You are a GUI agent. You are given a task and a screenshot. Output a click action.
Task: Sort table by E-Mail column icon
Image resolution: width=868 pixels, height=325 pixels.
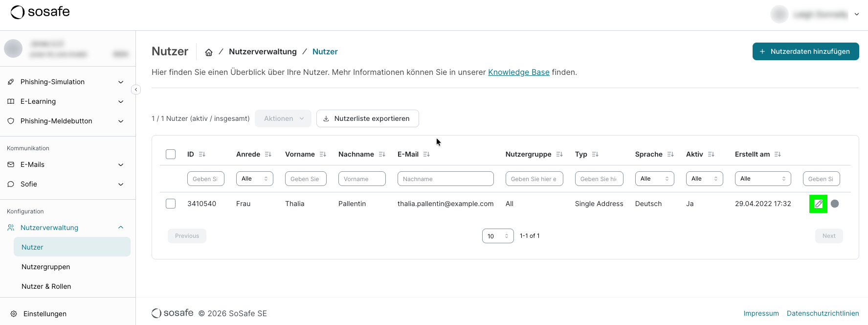(426, 154)
